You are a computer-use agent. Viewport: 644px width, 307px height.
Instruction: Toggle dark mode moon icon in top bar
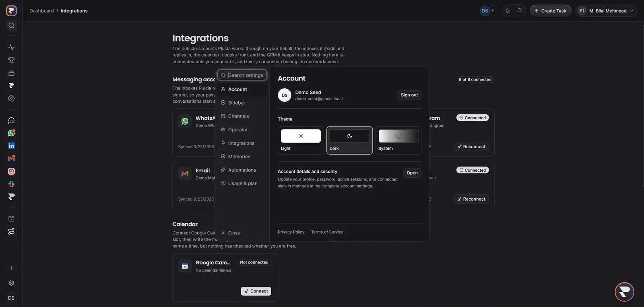[508, 11]
